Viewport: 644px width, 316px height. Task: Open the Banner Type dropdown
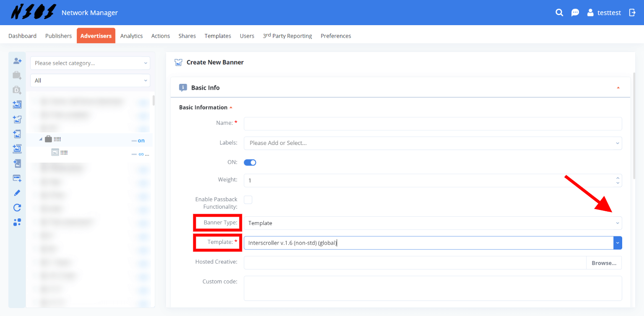pos(432,223)
